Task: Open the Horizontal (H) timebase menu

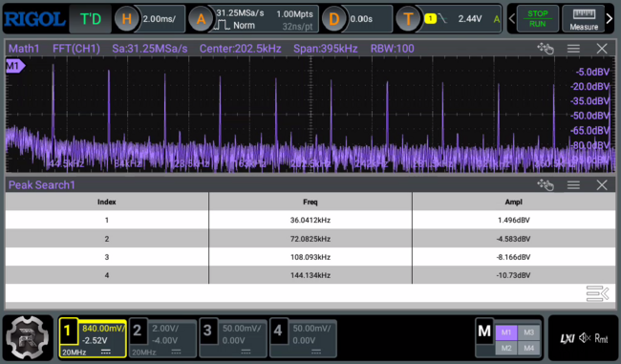Action: pos(126,18)
